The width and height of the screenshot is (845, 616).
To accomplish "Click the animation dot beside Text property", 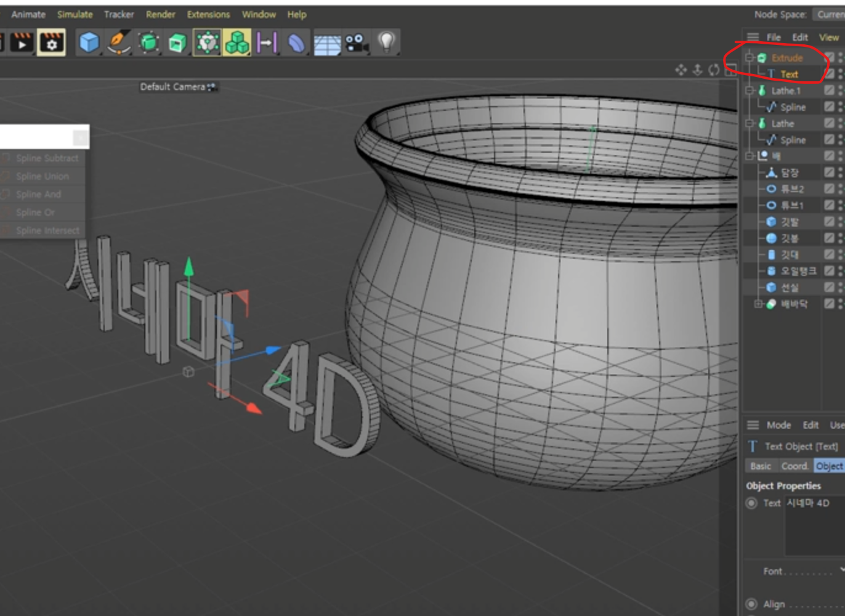I will point(751,503).
